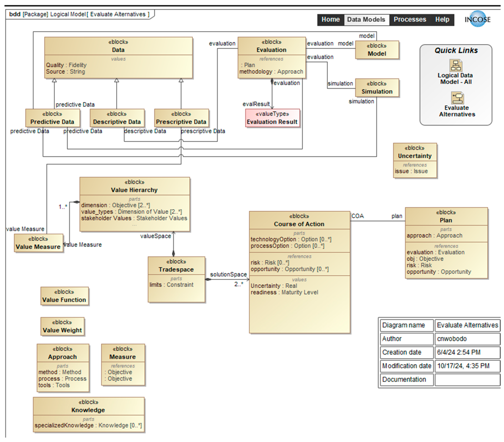This screenshot has height=442, width=504.
Task: Click 'processOption : Option [0..*]' part
Action: point(287,246)
